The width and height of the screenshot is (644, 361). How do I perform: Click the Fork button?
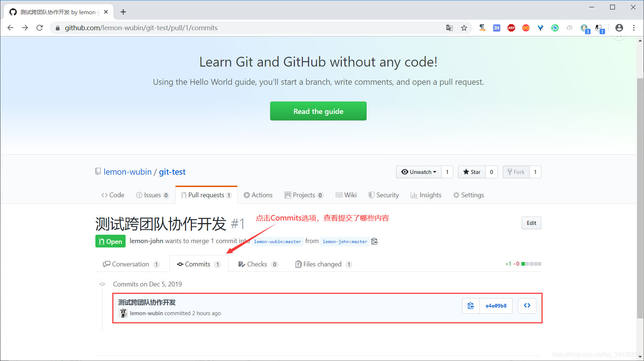click(516, 172)
